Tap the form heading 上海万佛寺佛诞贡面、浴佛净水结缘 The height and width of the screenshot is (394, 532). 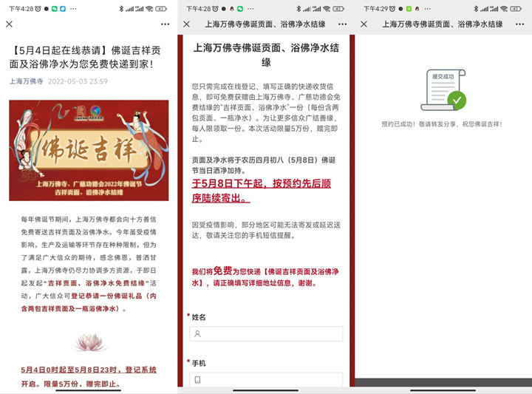266,55
